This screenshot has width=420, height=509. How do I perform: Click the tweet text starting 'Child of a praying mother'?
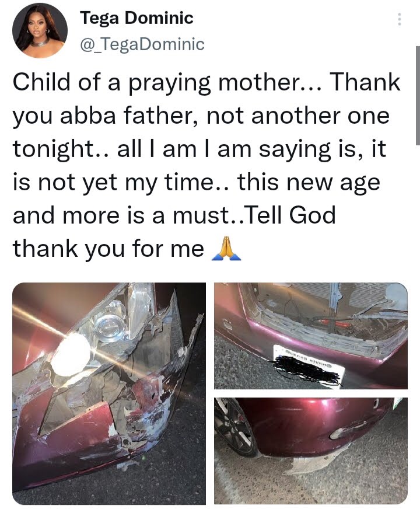pyautogui.click(x=206, y=166)
